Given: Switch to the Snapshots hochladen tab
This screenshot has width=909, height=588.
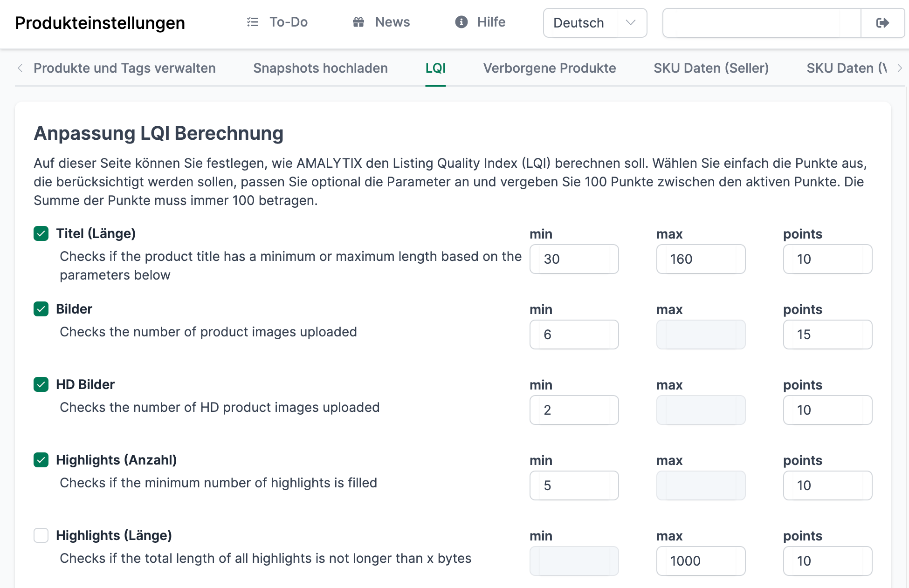Looking at the screenshot, I should click(x=320, y=68).
